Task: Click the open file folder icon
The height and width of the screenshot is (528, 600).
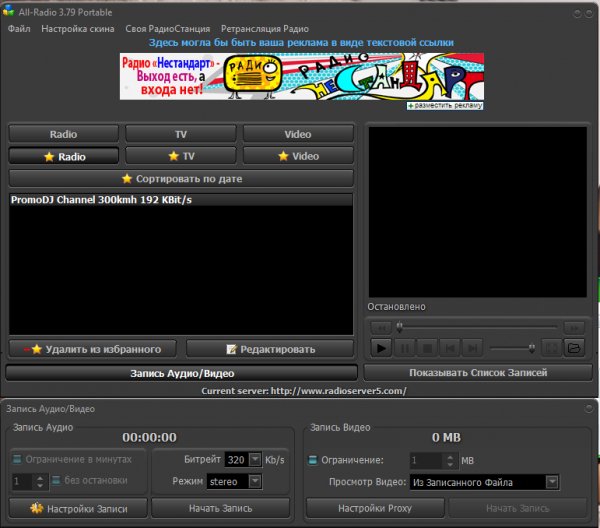Action: [x=574, y=348]
